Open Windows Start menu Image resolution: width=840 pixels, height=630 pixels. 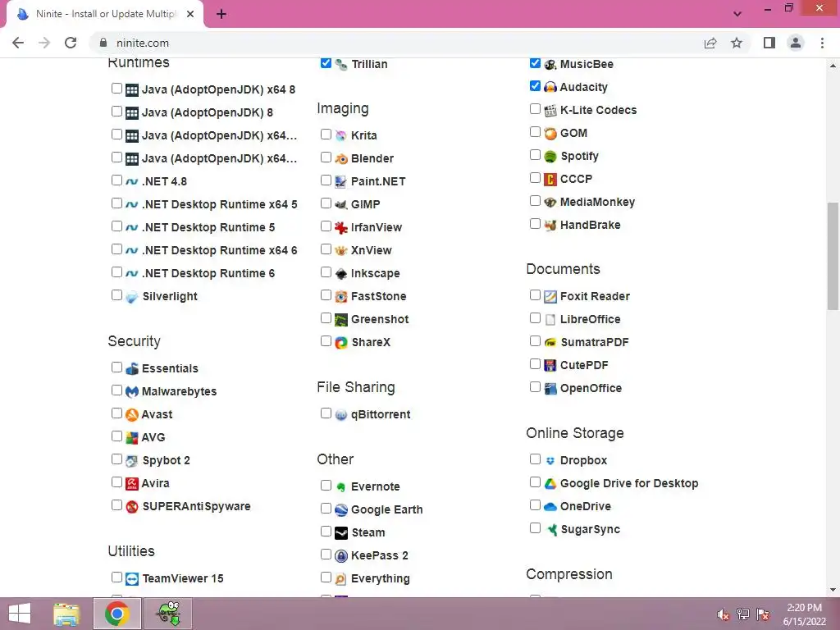point(20,614)
